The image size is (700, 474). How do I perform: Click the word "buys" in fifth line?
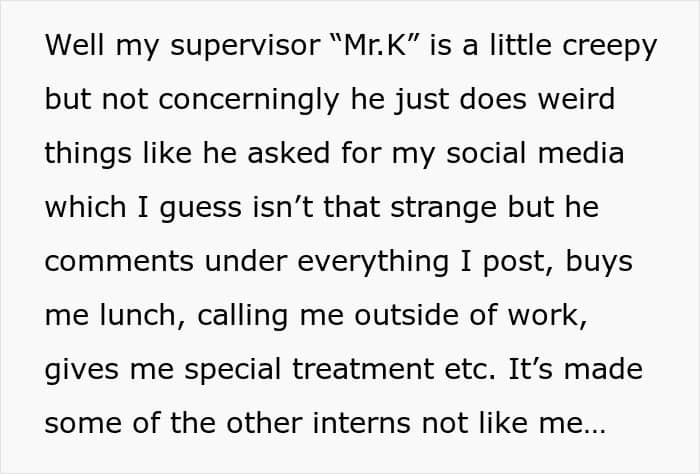599,262
